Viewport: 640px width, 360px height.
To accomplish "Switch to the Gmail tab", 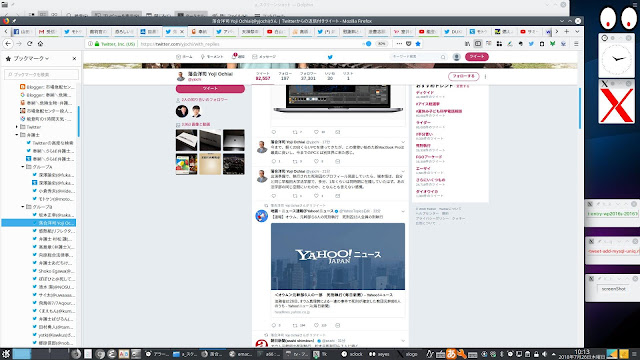I will tap(48, 31).
